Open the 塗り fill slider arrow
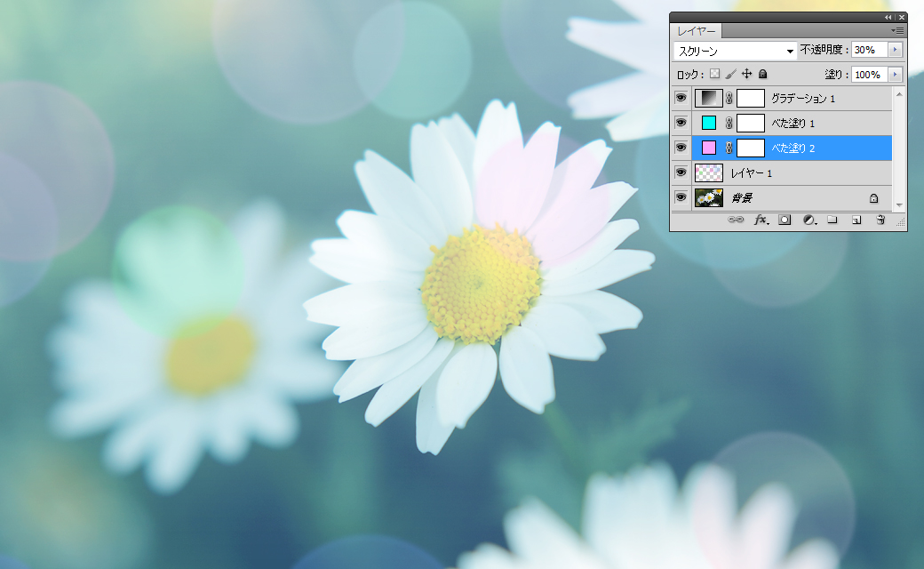The image size is (924, 569). pyautogui.click(x=896, y=75)
